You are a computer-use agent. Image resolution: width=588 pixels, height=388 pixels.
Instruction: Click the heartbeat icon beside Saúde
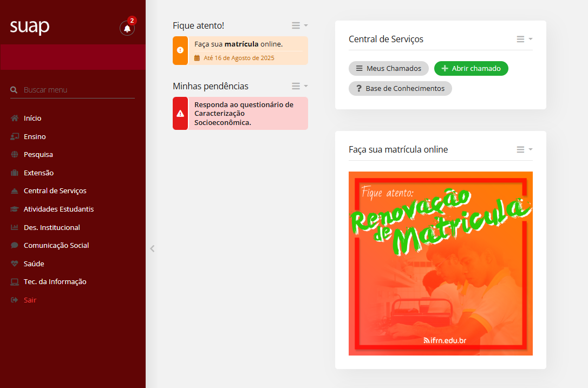pos(15,264)
